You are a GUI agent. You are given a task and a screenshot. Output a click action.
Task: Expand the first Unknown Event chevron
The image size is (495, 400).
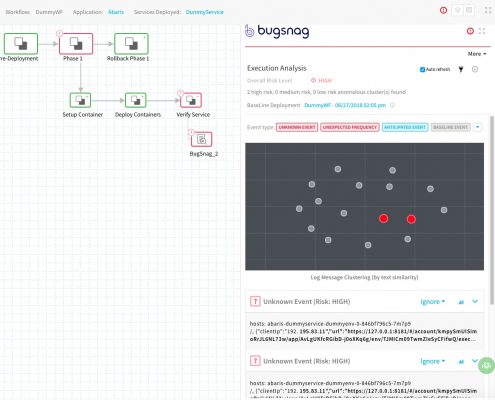[x=475, y=301]
